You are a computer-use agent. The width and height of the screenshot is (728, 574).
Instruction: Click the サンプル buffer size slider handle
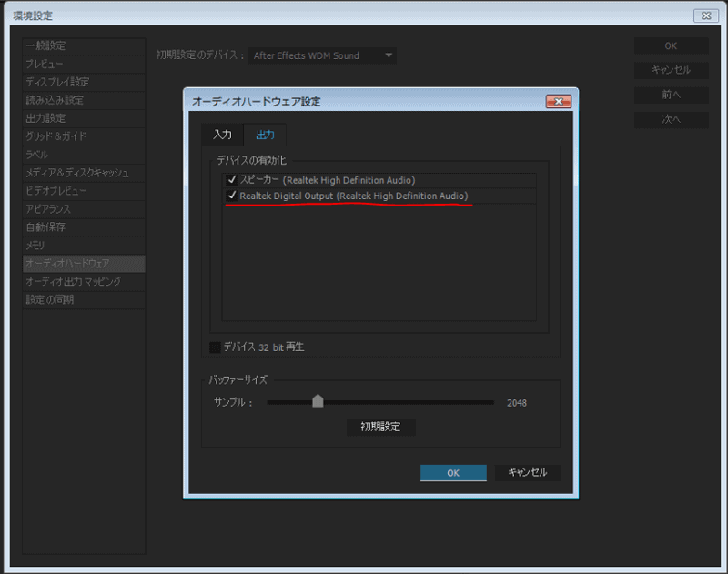coord(318,401)
